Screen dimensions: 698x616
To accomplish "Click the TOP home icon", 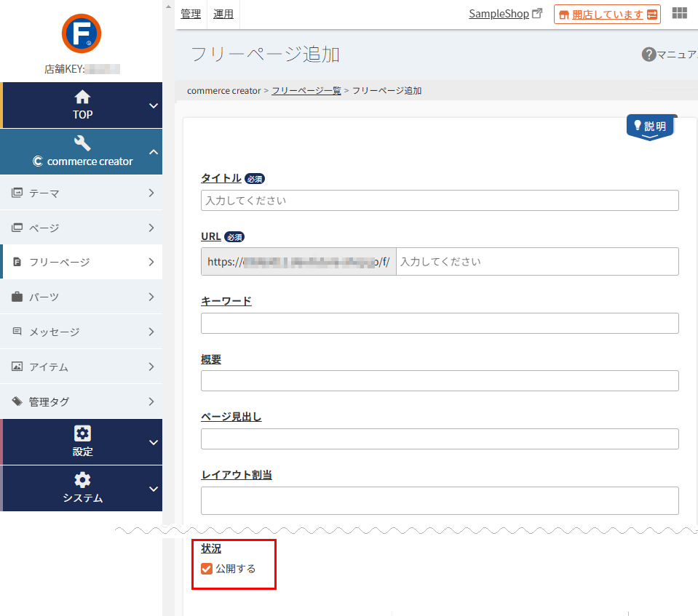I will click(x=82, y=97).
